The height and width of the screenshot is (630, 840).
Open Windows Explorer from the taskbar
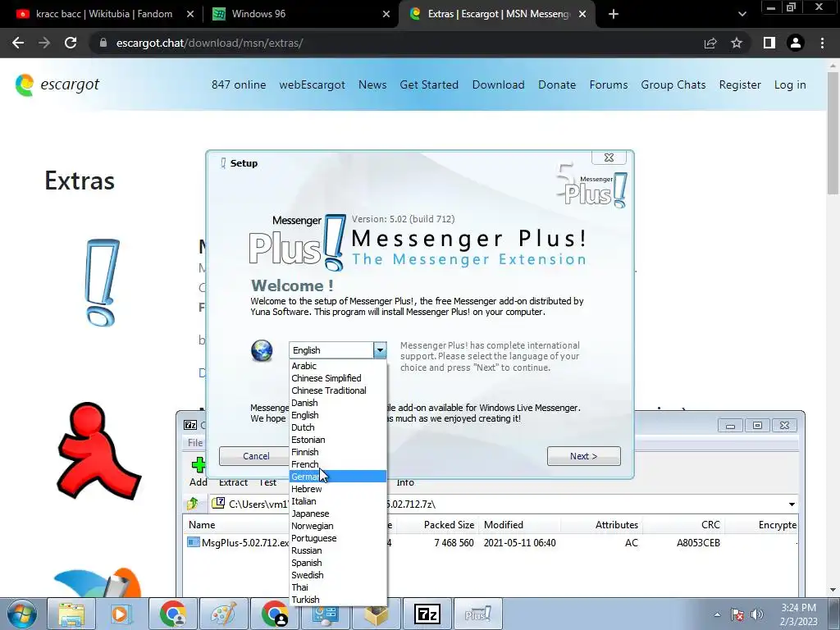pyautogui.click(x=71, y=614)
